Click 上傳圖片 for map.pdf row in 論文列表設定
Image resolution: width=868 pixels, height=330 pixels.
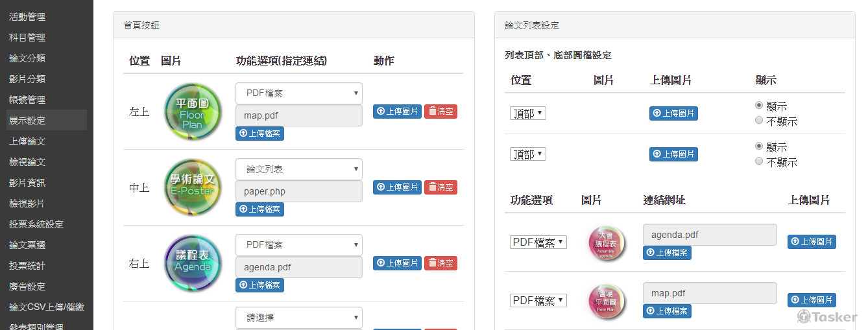pyautogui.click(x=812, y=300)
